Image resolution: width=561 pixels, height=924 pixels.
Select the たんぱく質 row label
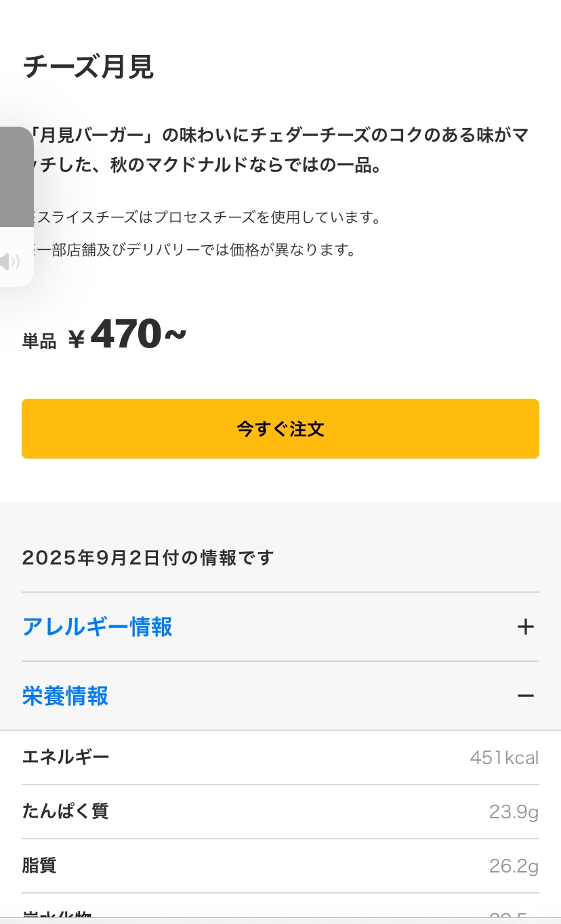pos(65,811)
